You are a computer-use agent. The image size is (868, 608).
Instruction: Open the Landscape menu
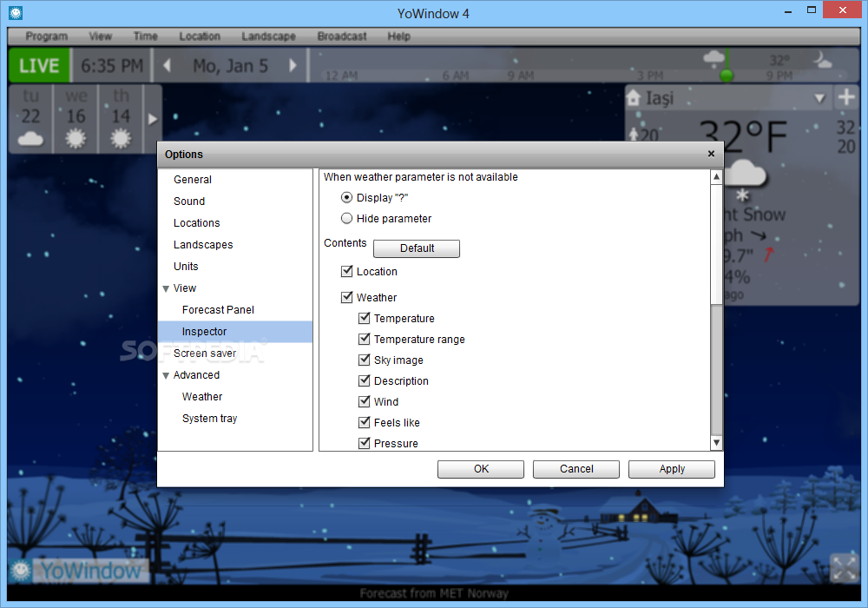pyautogui.click(x=268, y=36)
